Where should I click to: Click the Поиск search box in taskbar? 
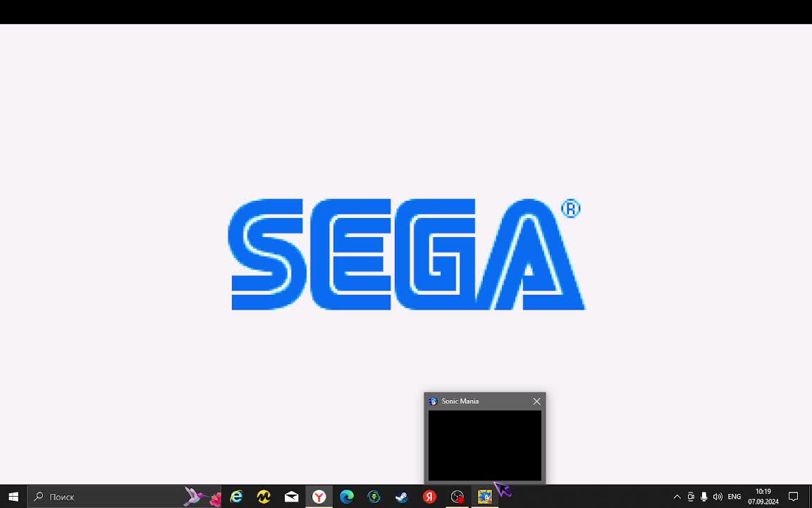pos(124,497)
